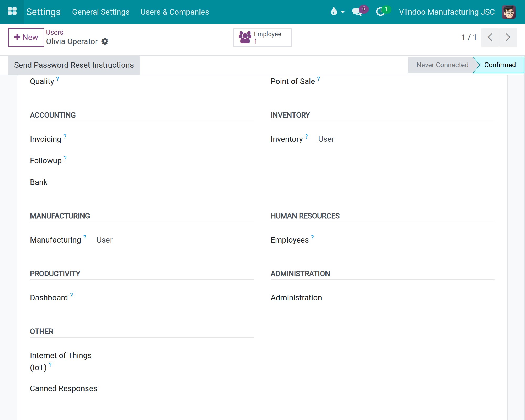Click Send Password Reset Instructions
The height and width of the screenshot is (420, 525).
coord(74,65)
